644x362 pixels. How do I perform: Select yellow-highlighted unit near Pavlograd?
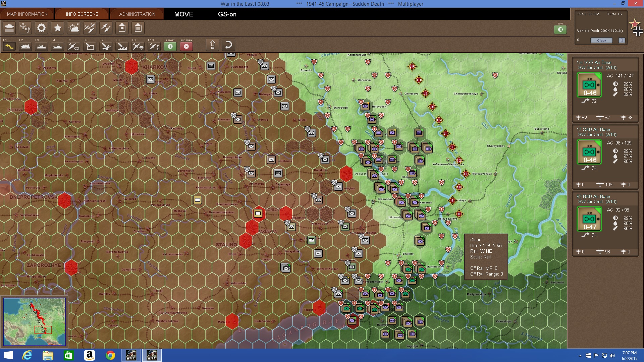(198, 200)
